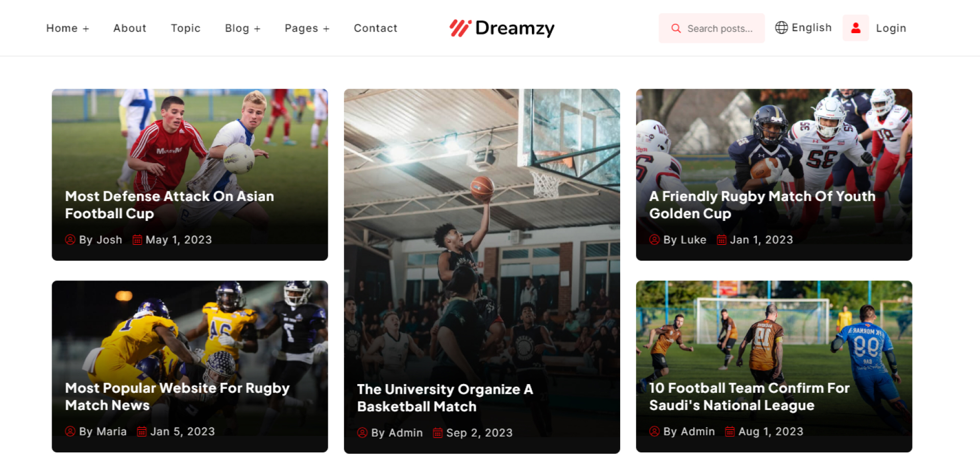This screenshot has height=459, width=980.
Task: Click the Login link
Action: coord(891,28)
